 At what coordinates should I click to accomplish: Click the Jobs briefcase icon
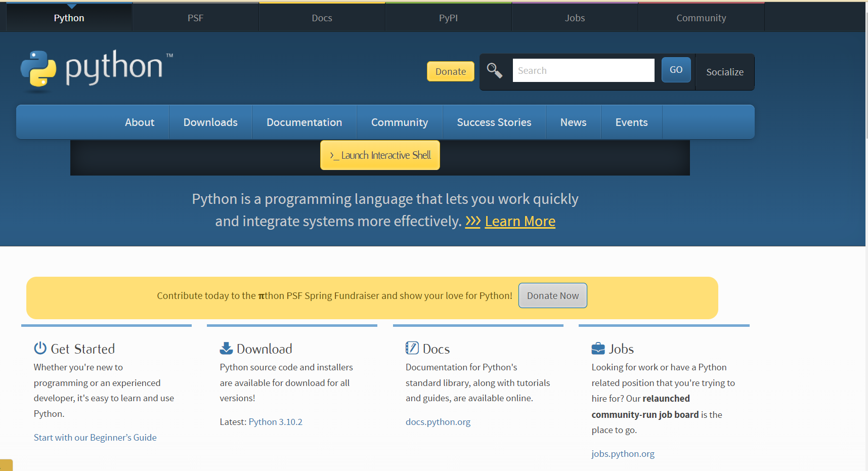click(598, 348)
